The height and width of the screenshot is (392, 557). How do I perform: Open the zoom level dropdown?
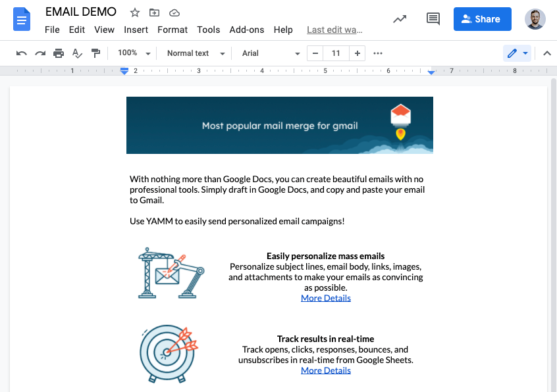pos(134,53)
